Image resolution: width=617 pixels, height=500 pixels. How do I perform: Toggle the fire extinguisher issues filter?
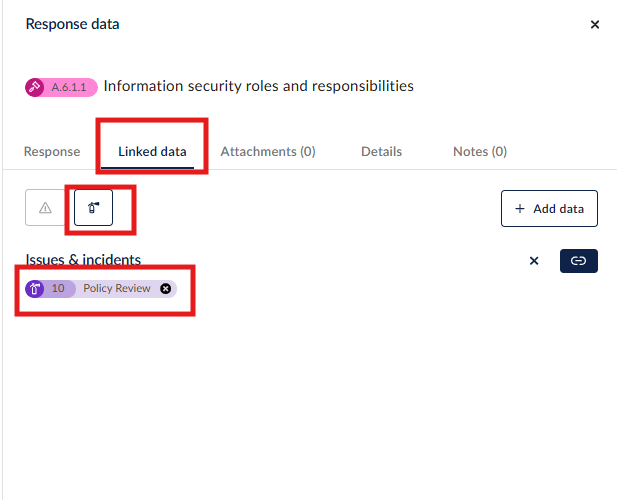(93, 208)
